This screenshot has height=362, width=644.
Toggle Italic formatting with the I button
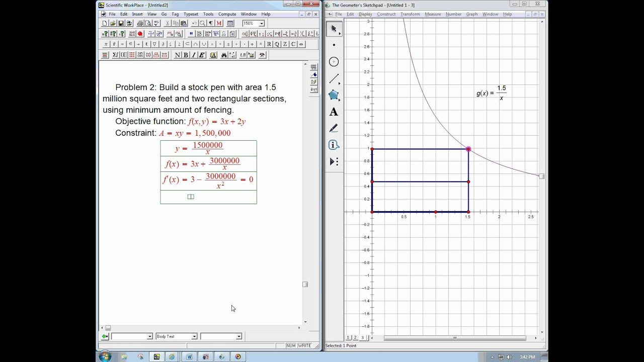pos(194,55)
